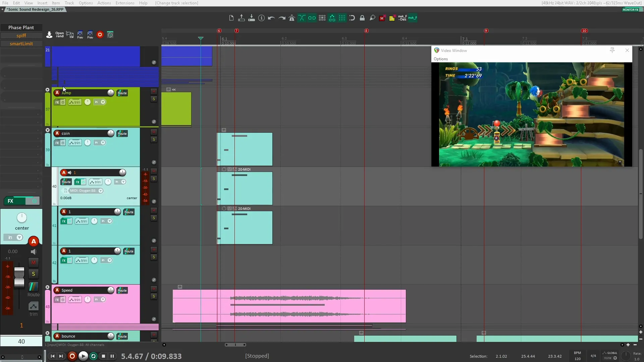Image resolution: width=644 pixels, height=362 pixels.
Task: Click the Route button on Jump track
Action: [122, 93]
